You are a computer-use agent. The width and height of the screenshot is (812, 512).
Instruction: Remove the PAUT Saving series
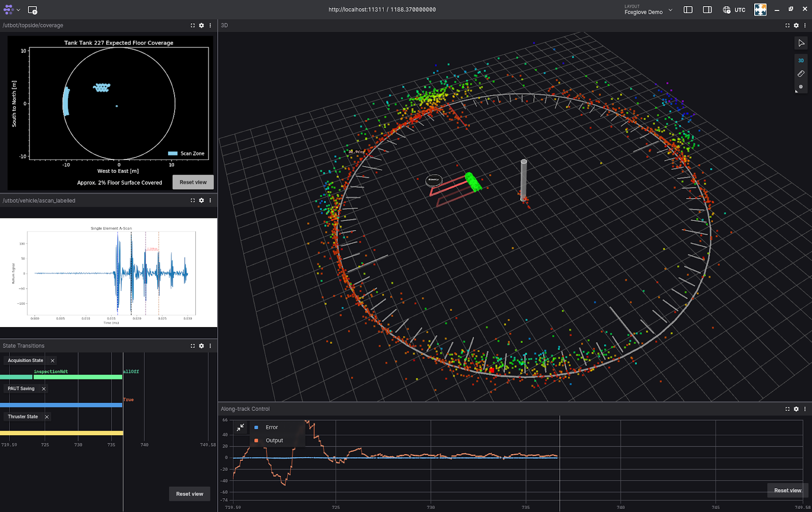pos(44,389)
